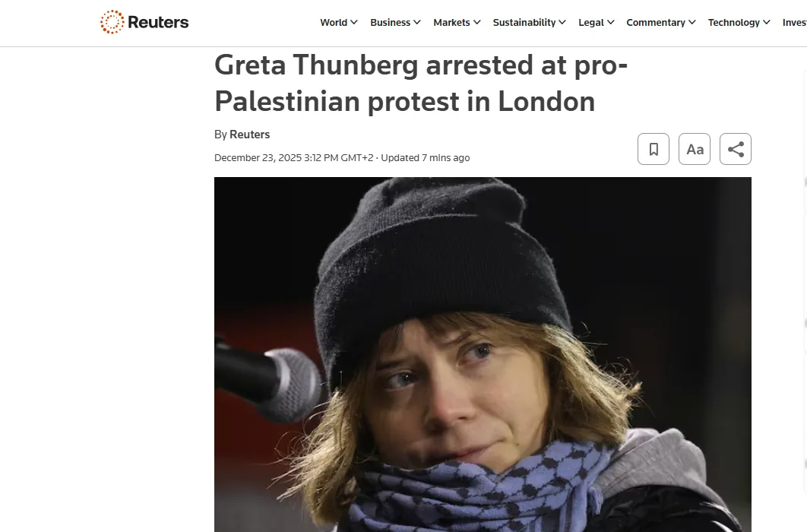
Task: Click the Greta Thunberg article headline
Action: [x=420, y=83]
